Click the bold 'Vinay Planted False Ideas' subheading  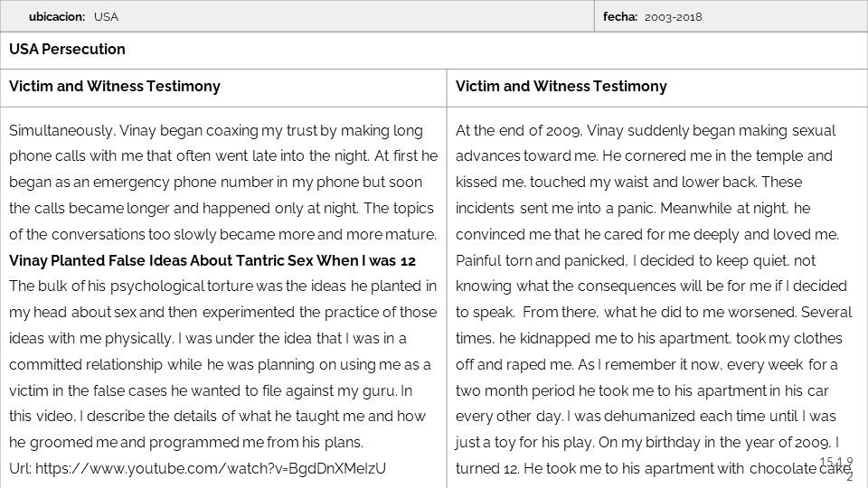tap(212, 260)
